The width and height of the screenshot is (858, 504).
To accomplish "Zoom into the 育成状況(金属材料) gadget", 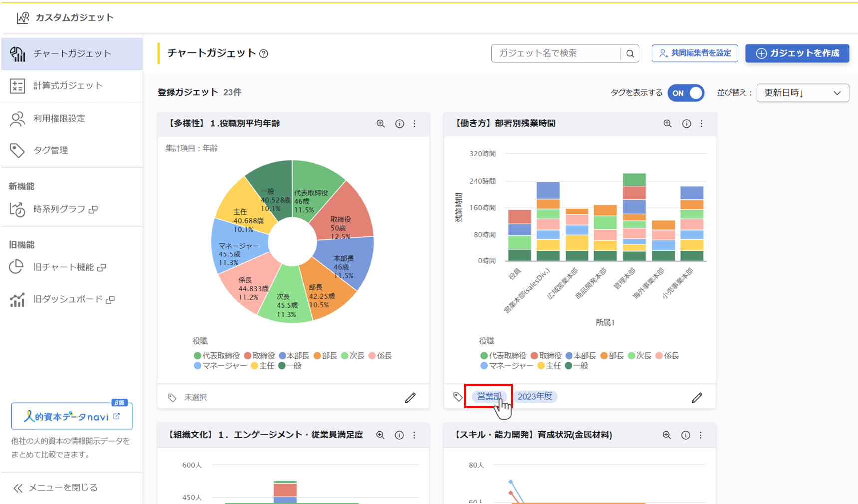I will coord(667,435).
